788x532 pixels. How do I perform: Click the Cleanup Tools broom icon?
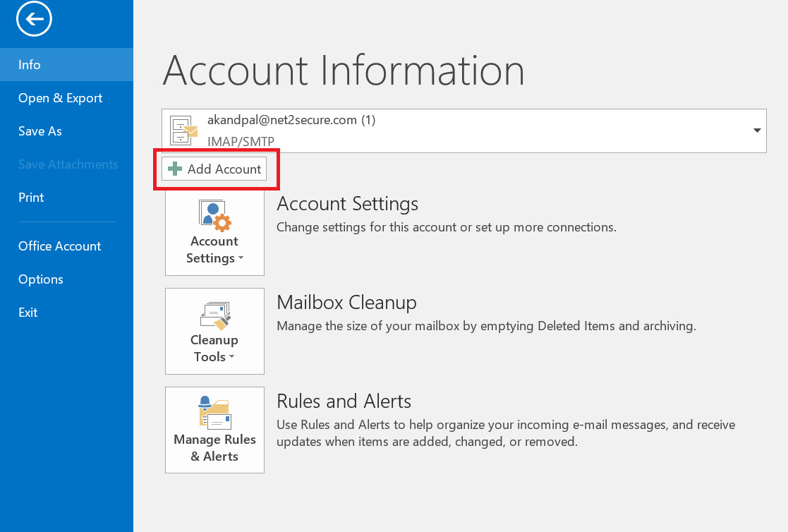(x=214, y=315)
